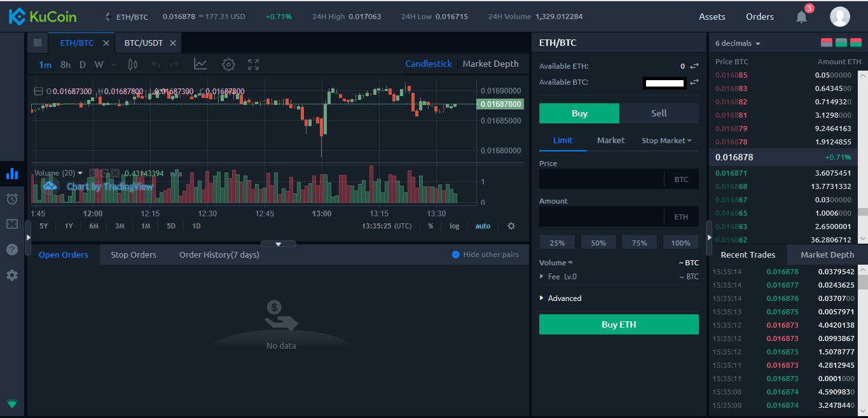The image size is (868, 418).
Task: Switch to the Buy side
Action: click(579, 113)
